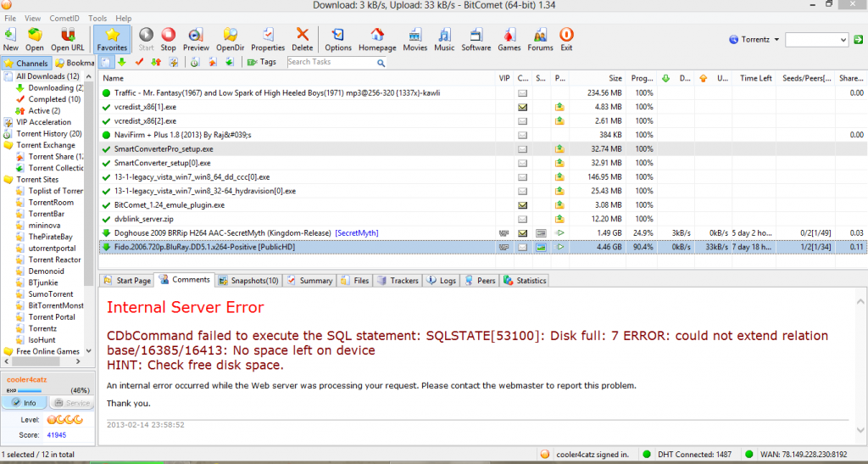Click the magnifier icon in Search Tasks
This screenshot has width=868, height=464.
pos(381,63)
